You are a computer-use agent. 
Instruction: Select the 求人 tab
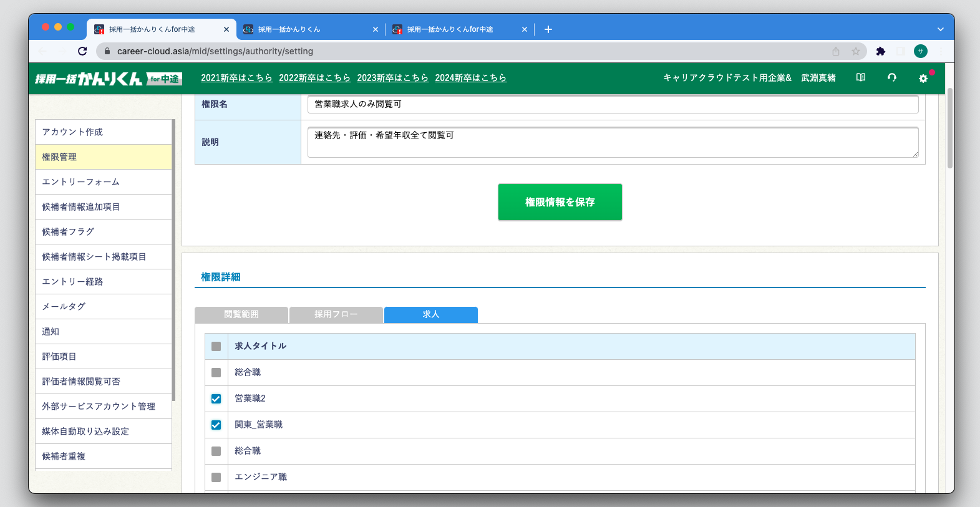[x=431, y=314]
